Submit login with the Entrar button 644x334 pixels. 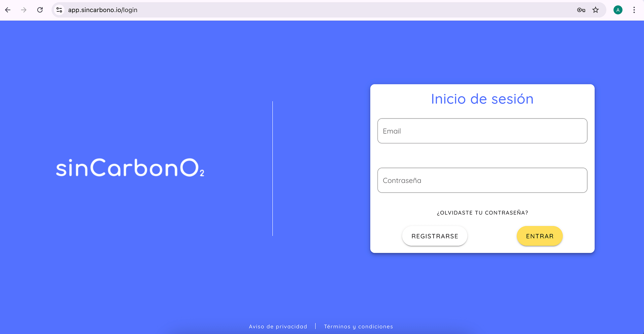tap(540, 236)
